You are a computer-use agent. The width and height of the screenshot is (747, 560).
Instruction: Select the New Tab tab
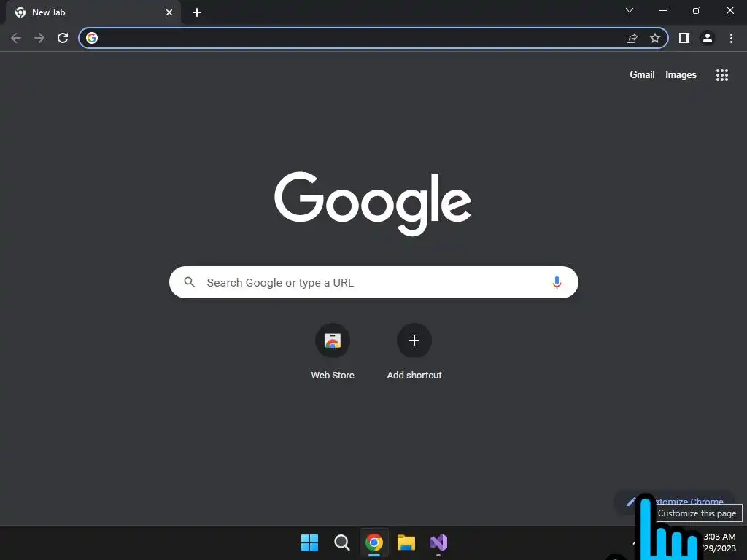click(93, 12)
